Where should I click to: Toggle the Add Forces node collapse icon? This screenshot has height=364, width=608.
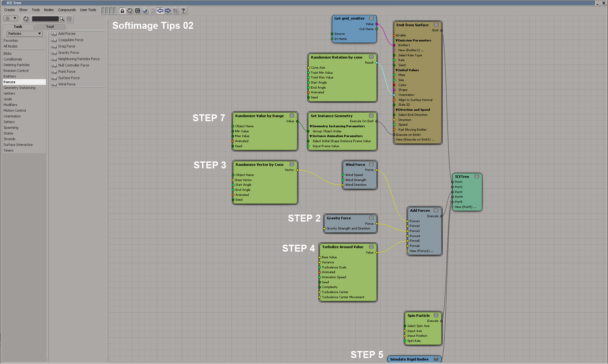pyautogui.click(x=436, y=210)
